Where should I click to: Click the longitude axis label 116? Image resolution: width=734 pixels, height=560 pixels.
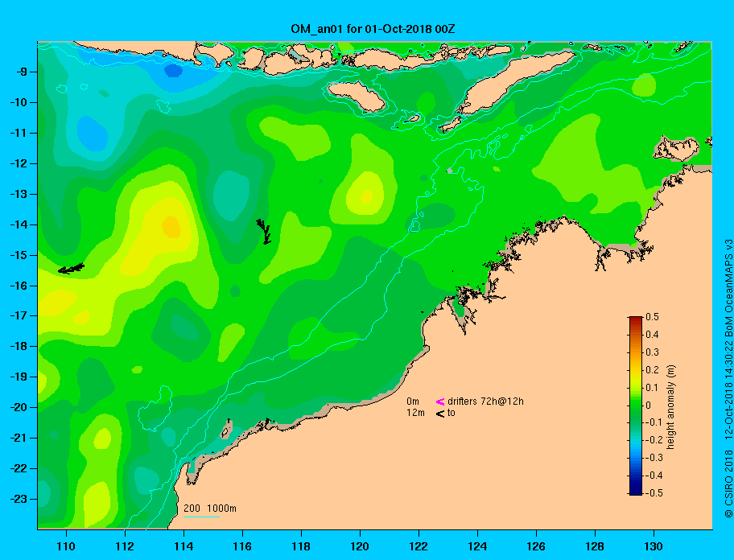[x=242, y=546]
